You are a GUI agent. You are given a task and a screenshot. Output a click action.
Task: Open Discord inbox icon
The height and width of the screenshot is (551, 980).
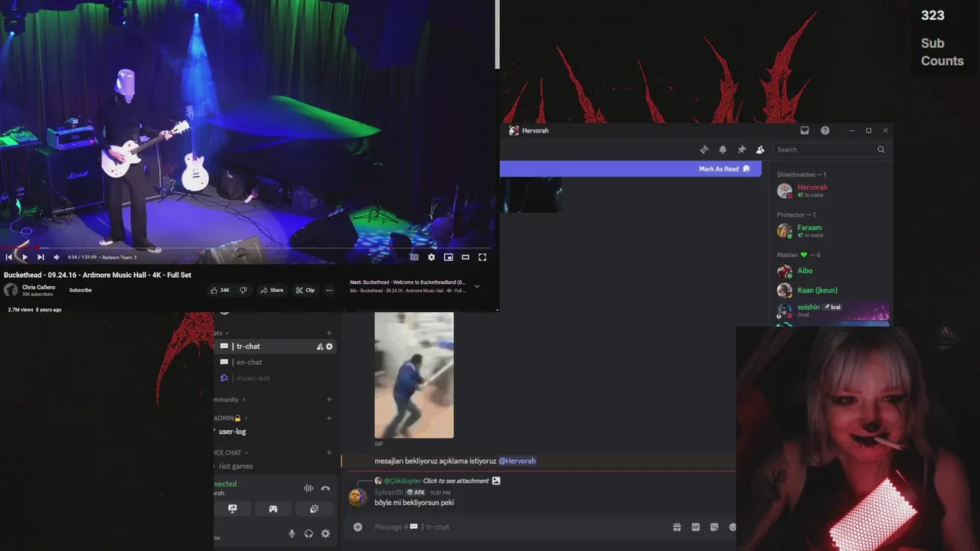(x=805, y=130)
